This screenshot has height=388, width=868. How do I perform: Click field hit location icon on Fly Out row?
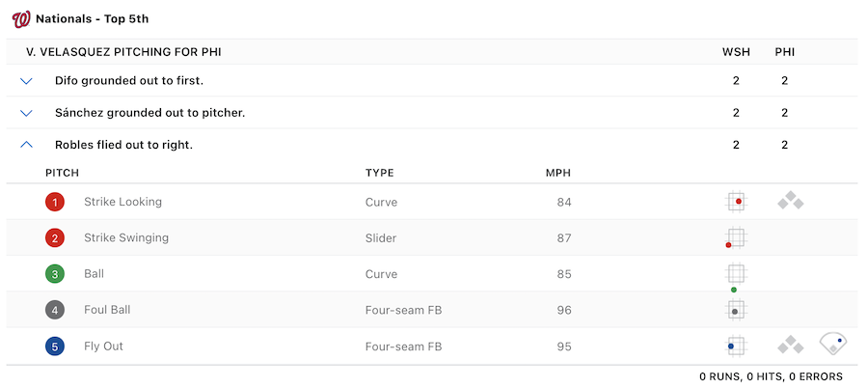click(x=833, y=344)
